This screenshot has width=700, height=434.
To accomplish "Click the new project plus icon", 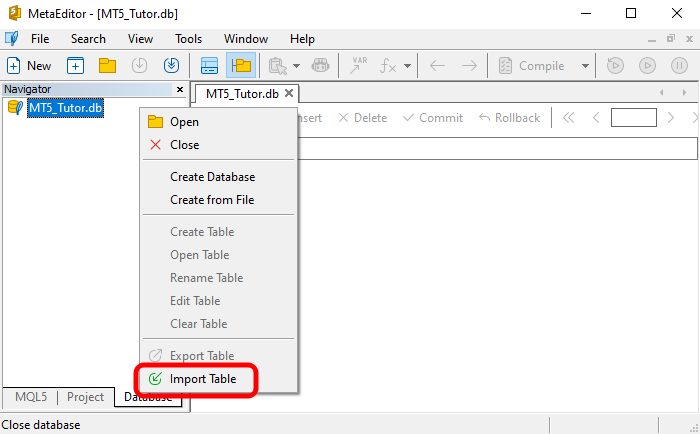I will point(76,66).
